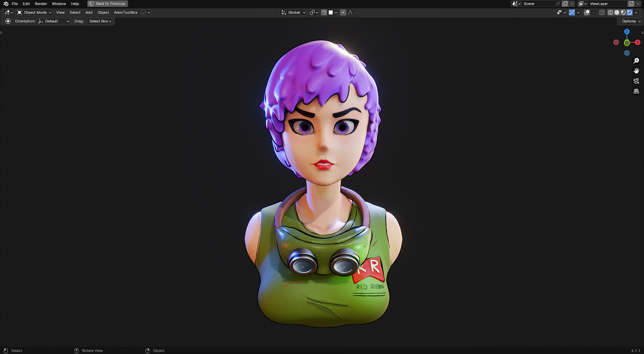Open the object type visibility menu

pos(561,12)
